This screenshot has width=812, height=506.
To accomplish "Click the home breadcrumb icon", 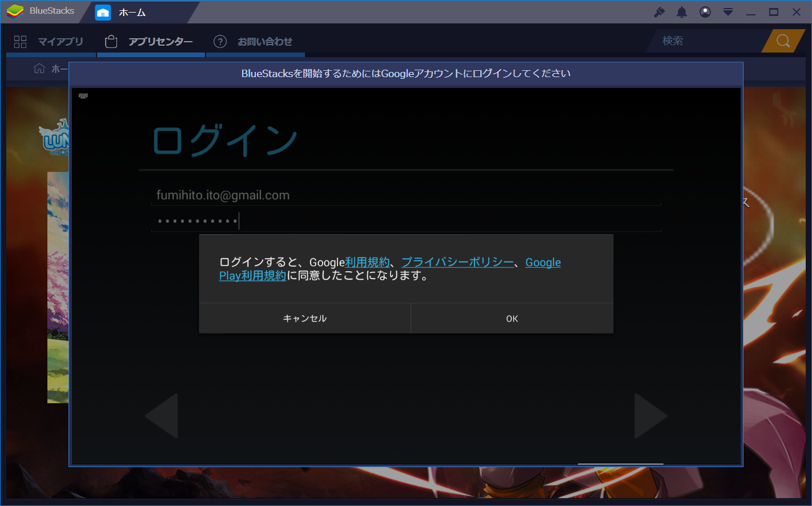I will click(39, 69).
